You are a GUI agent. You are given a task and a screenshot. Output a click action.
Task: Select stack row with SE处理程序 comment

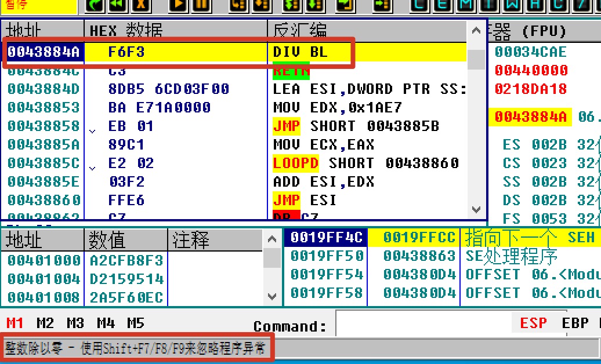[x=442, y=256]
